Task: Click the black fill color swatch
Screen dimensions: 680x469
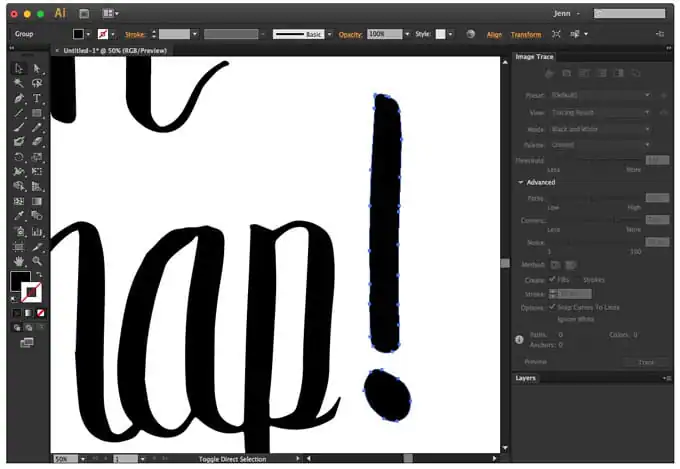Action: [x=20, y=281]
